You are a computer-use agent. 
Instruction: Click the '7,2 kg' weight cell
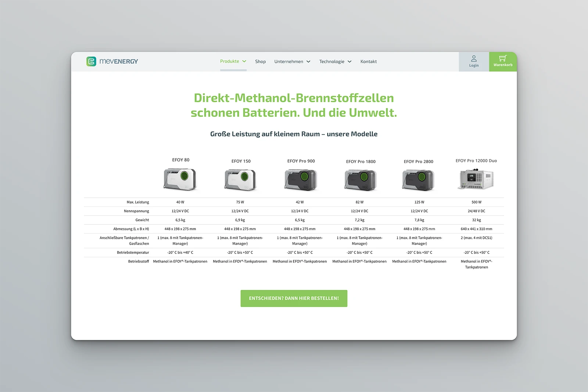[x=359, y=220]
